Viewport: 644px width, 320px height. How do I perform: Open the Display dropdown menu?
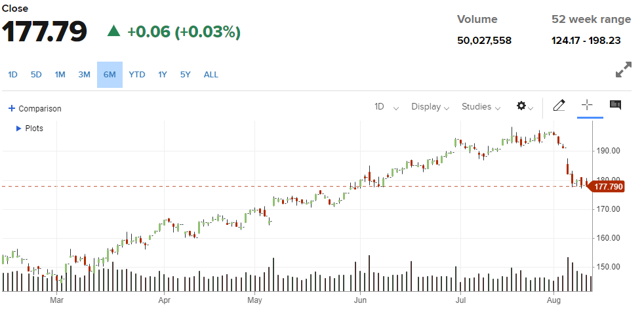[430, 107]
